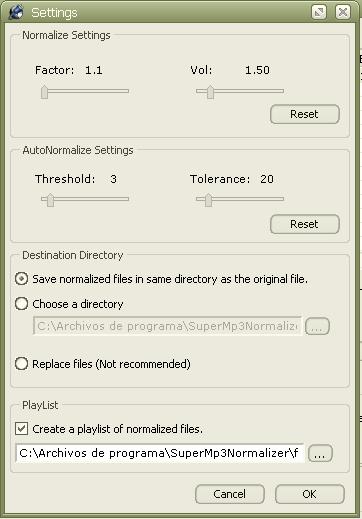The image size is (362, 519).
Task: Click the disabled destination directory path field
Action: click(167, 326)
